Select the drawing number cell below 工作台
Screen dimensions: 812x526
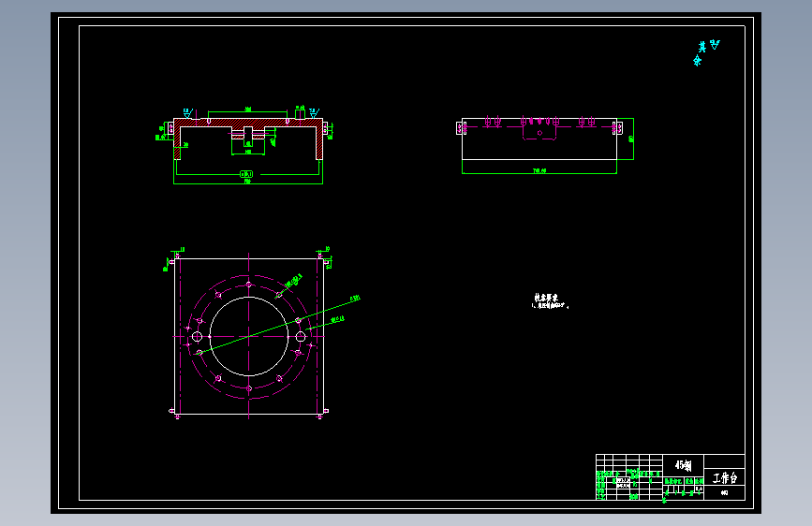click(725, 493)
